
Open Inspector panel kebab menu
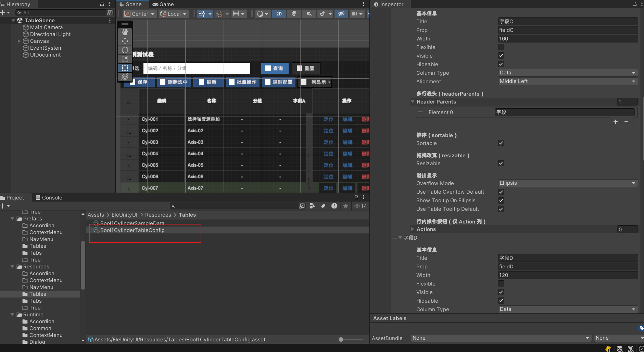[x=642, y=4]
